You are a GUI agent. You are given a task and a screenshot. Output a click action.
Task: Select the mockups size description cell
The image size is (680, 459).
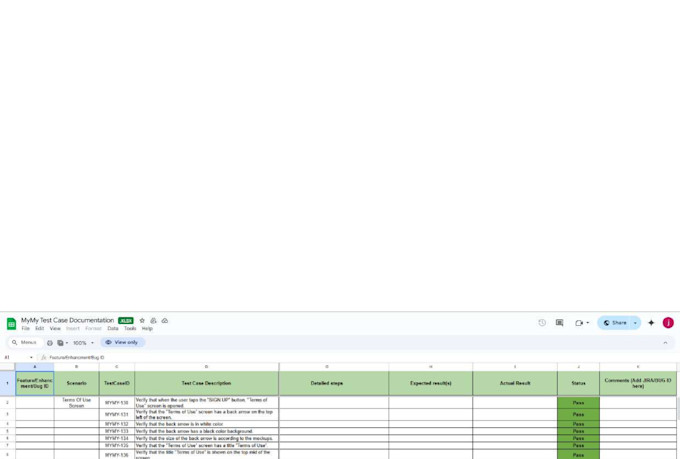point(206,438)
